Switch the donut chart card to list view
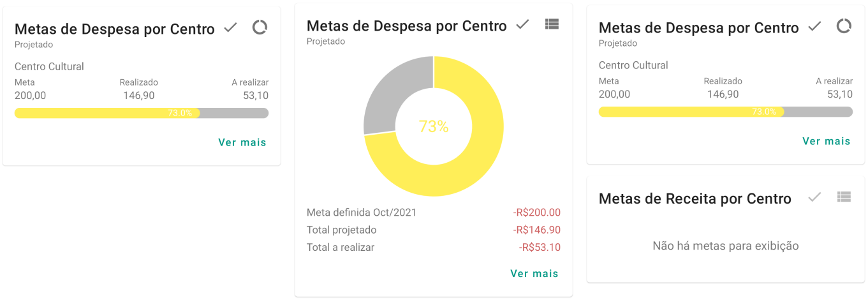Screen dimensions: 868x300 (x=552, y=24)
